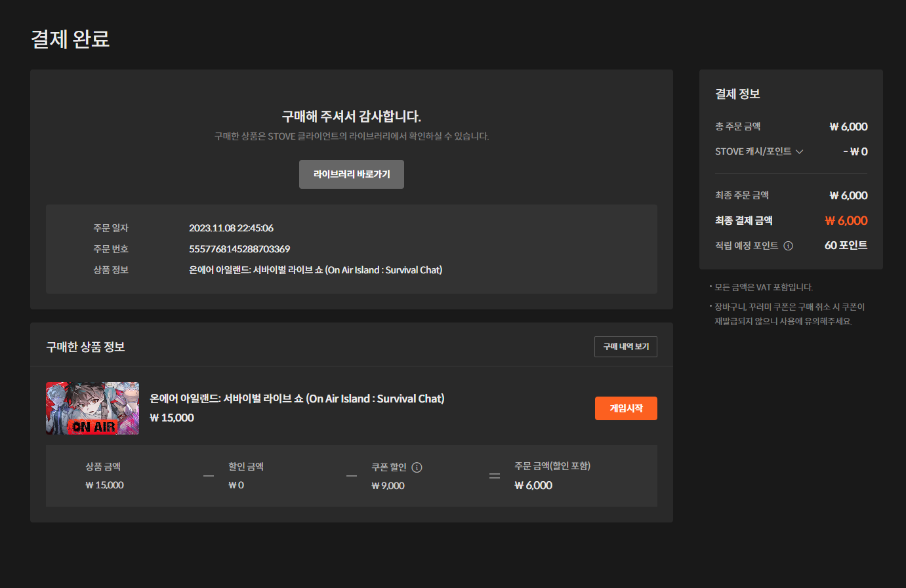Click product name in the 상품 정보 row

pyautogui.click(x=316, y=270)
